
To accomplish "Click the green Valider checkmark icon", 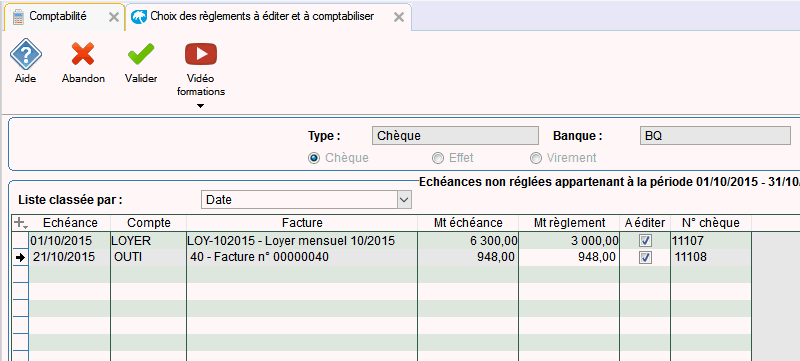I will [x=141, y=54].
